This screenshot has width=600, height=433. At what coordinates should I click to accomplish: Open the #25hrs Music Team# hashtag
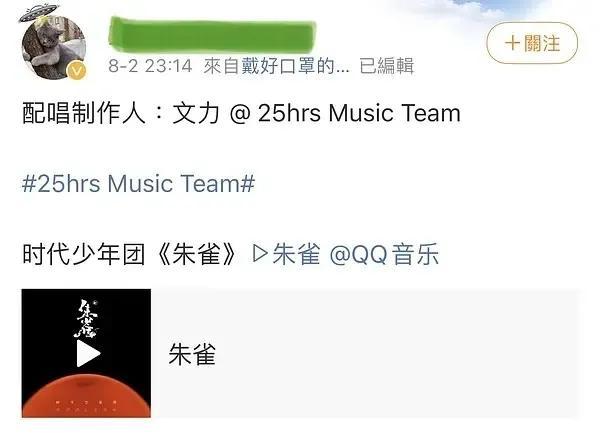139,184
